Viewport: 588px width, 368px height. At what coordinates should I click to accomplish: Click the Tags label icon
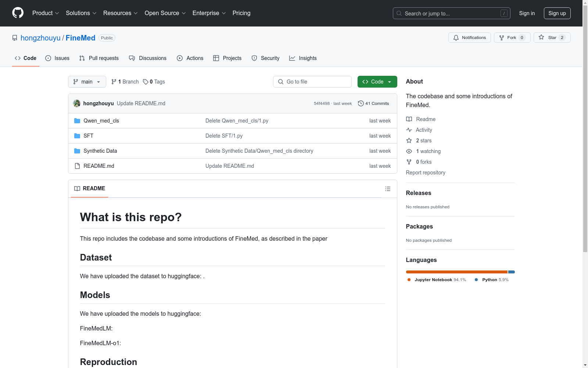pos(146,82)
